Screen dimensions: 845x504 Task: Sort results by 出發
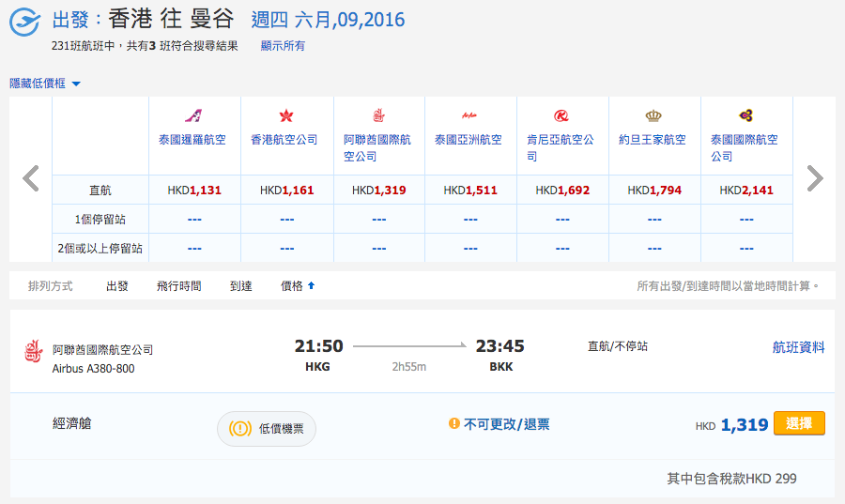click(117, 286)
